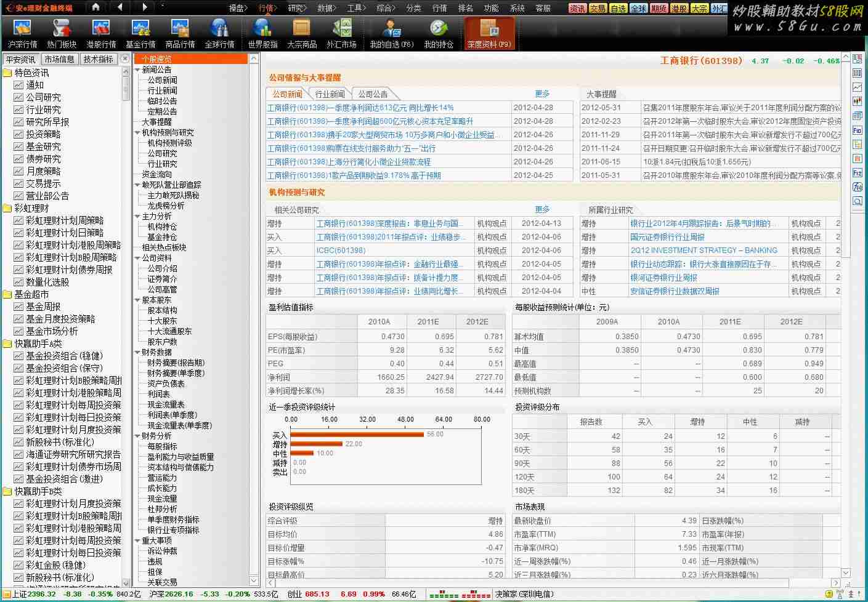Click the home icon in title bar
This screenshot has height=602, width=868.
[95, 7]
